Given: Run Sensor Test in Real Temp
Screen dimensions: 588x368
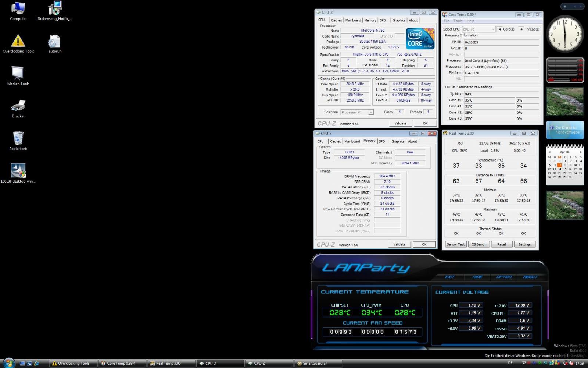Looking at the screenshot, I should [456, 244].
